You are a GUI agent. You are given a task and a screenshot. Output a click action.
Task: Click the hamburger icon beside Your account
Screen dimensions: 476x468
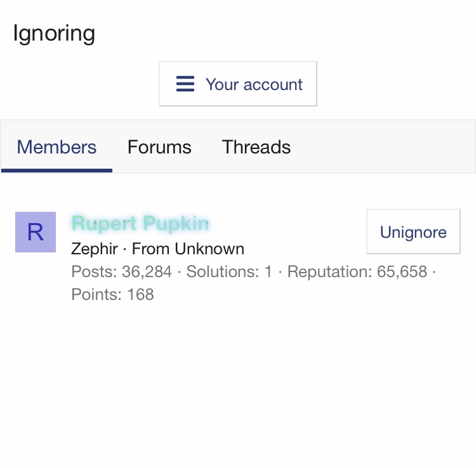point(185,84)
